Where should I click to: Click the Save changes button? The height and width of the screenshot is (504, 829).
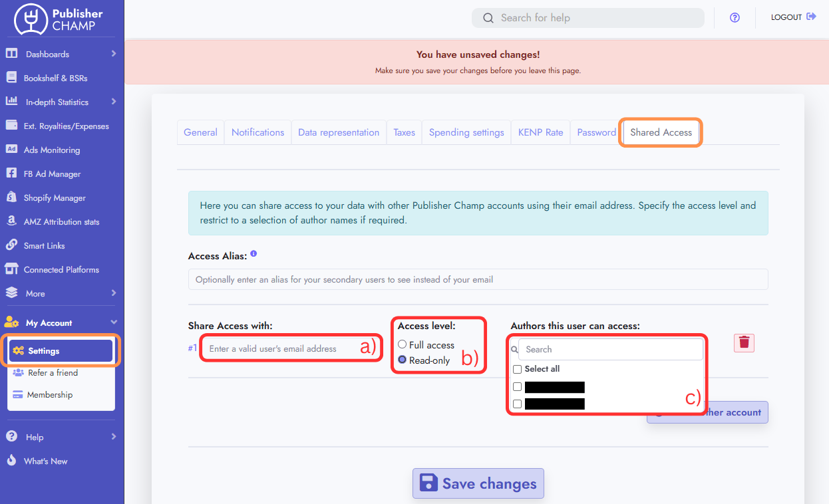point(478,483)
